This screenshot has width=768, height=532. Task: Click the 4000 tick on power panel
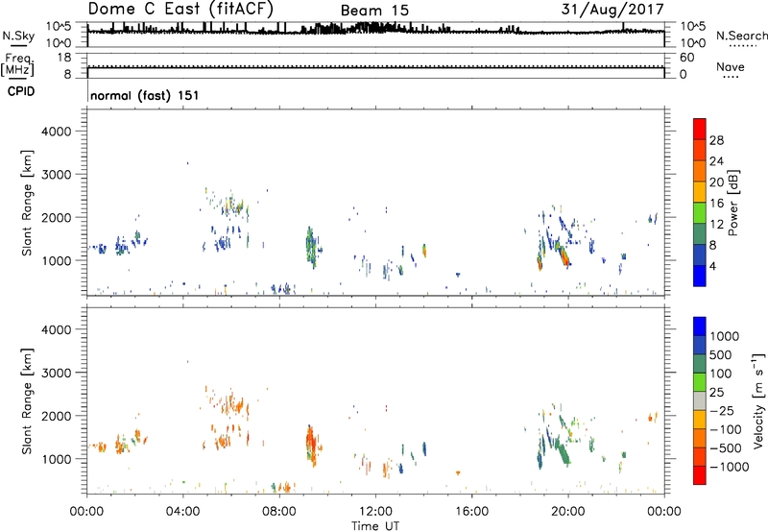(57, 132)
